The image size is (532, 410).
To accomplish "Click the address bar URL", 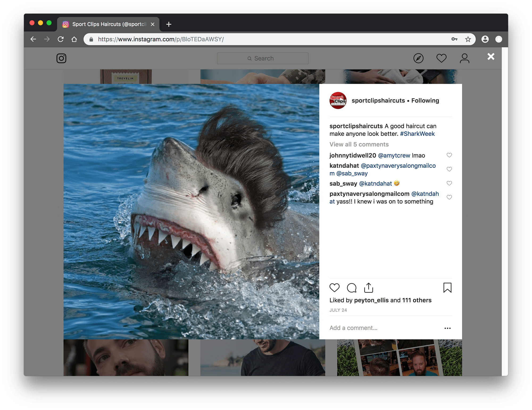I will point(161,39).
